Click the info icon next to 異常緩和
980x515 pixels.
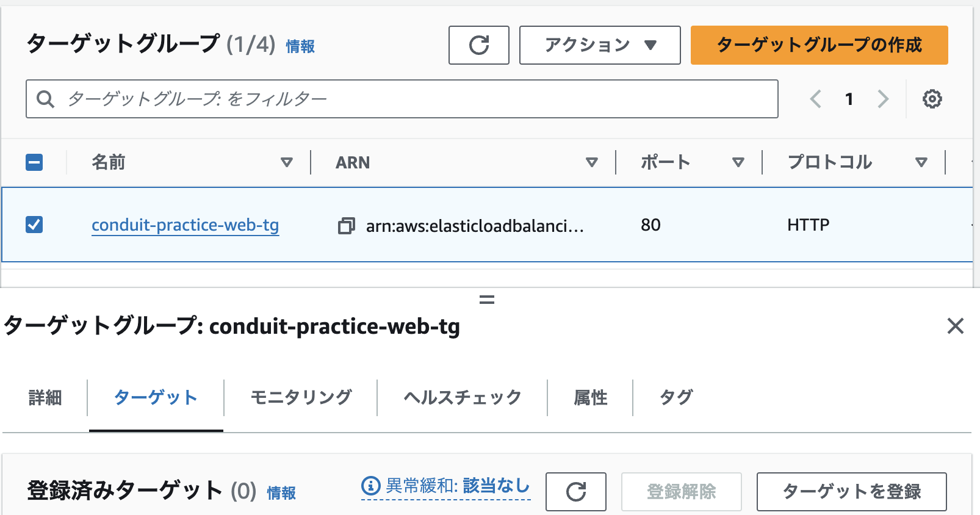369,485
